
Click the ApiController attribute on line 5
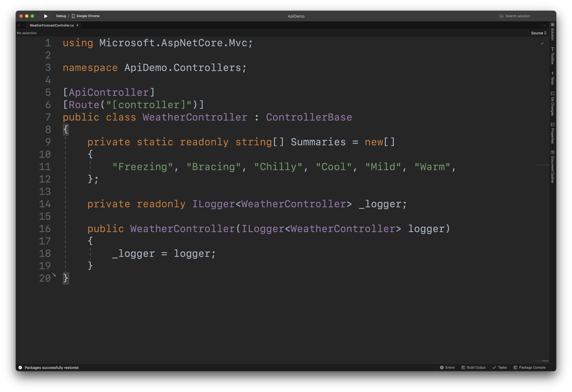click(109, 92)
